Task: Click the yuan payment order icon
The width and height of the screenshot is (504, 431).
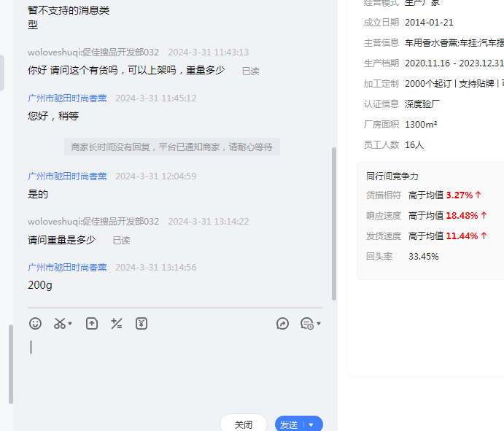Action: (x=141, y=323)
